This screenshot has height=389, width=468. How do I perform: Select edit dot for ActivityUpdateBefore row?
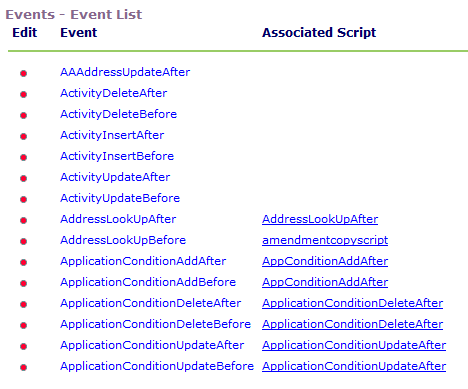point(23,199)
